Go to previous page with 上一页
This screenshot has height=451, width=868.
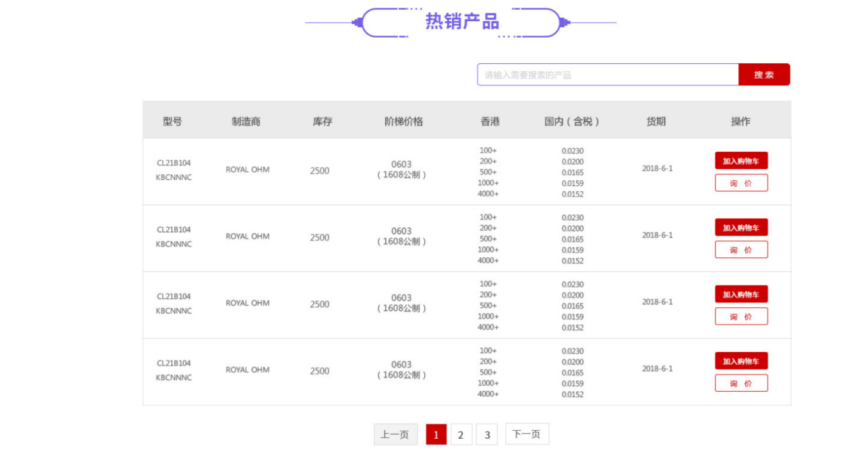[395, 435]
